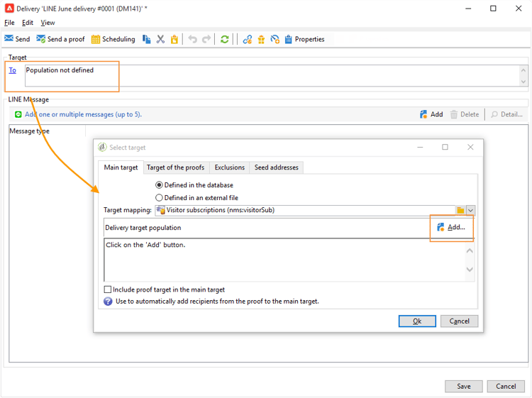Click the gauge typology icon in toolbar
Screen dimensions: 532x398
pos(275,39)
